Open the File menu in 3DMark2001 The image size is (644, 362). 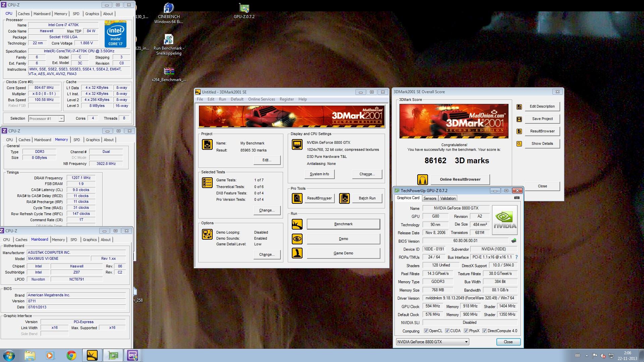(x=200, y=99)
